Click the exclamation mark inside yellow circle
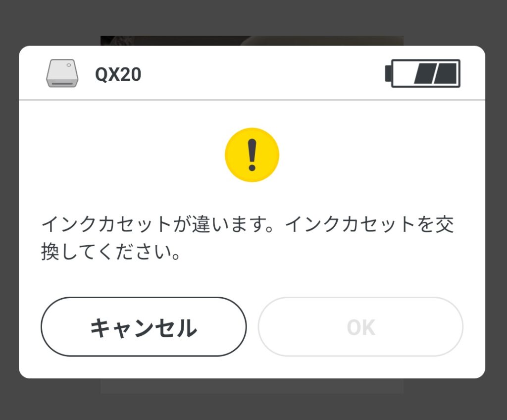The height and width of the screenshot is (420, 507). 252,155
